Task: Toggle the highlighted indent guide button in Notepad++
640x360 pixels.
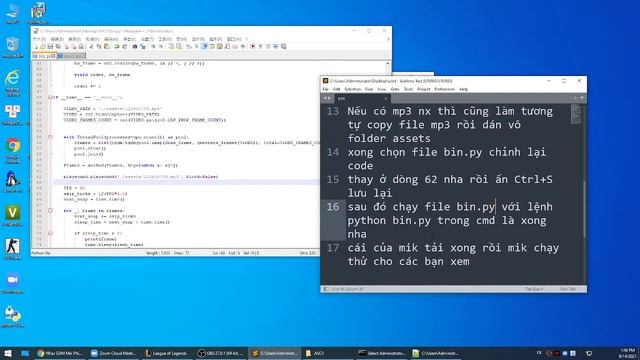Action: (x=204, y=47)
